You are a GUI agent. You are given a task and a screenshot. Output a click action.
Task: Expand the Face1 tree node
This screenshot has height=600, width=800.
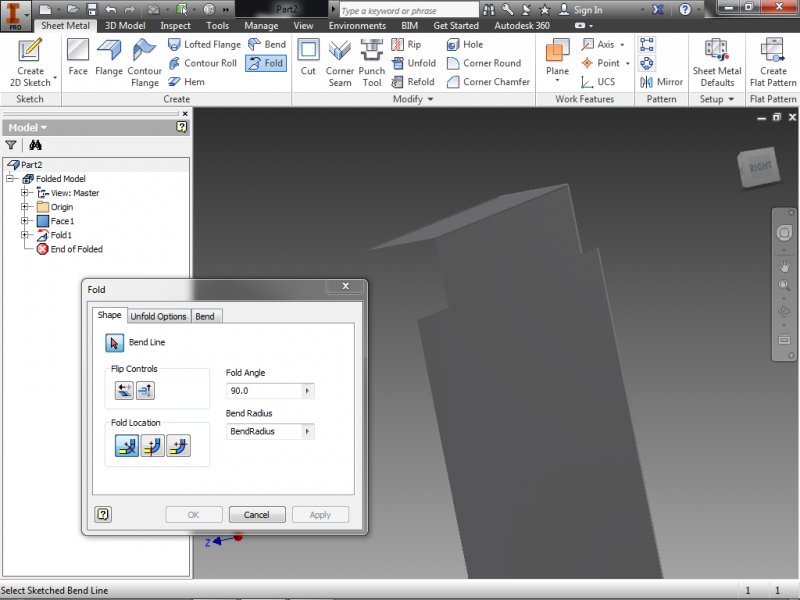pyautogui.click(x=24, y=221)
